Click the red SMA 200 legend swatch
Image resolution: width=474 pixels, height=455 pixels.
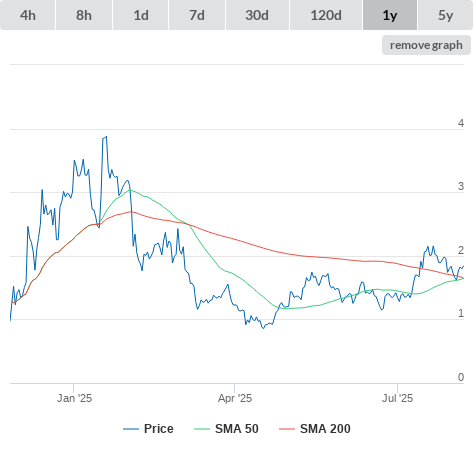pos(287,429)
